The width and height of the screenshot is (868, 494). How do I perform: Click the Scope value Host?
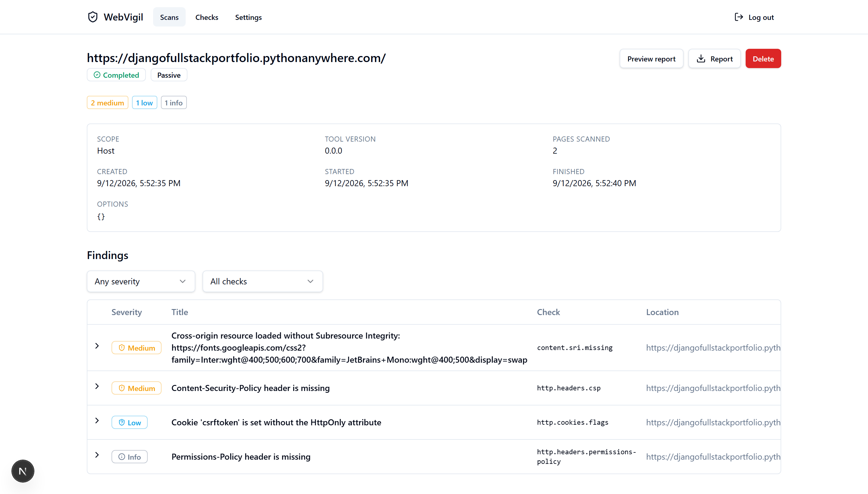point(105,151)
